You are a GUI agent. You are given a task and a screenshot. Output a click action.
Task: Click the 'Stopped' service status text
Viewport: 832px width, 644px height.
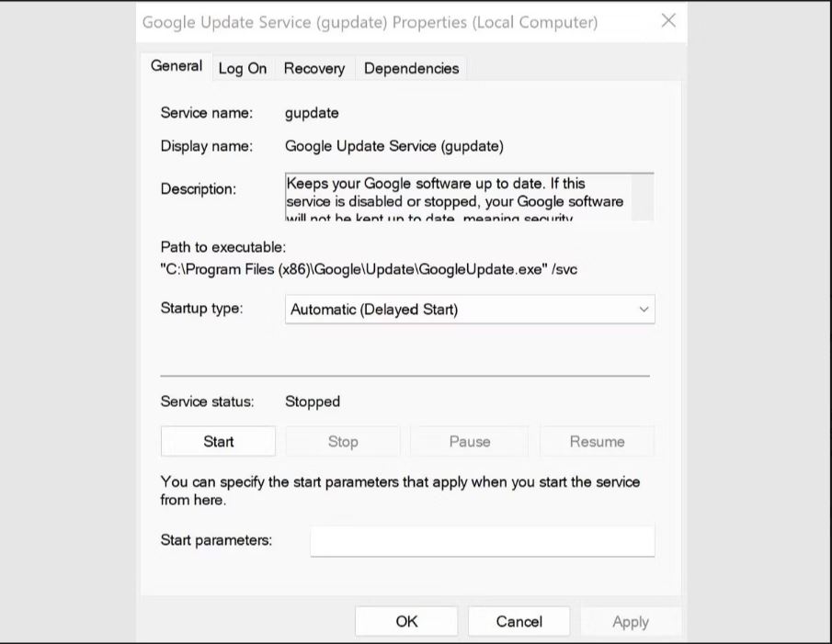313,401
